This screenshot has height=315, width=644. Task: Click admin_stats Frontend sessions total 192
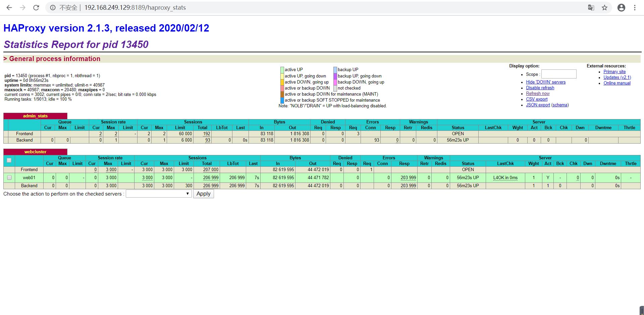(x=206, y=134)
